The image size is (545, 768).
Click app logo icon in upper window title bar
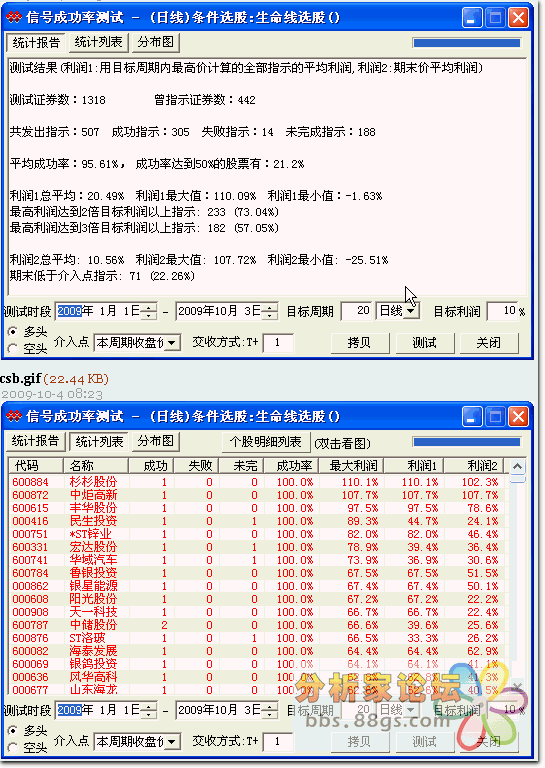14,18
